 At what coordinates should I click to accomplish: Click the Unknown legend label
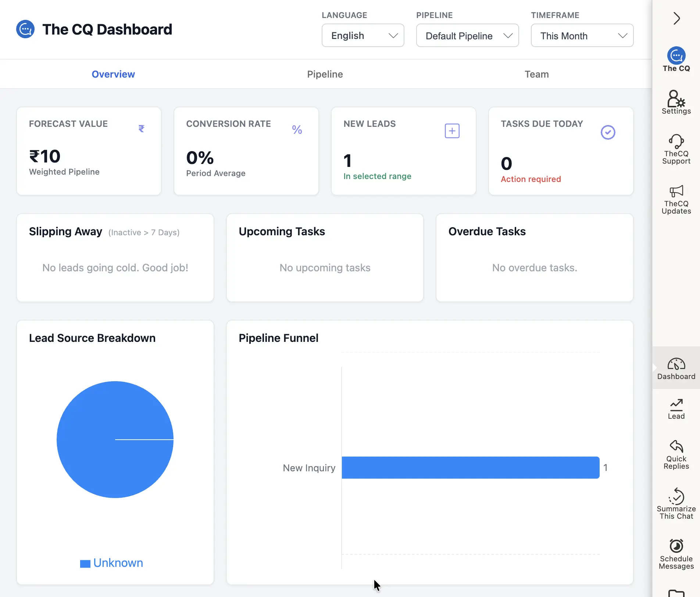point(118,563)
